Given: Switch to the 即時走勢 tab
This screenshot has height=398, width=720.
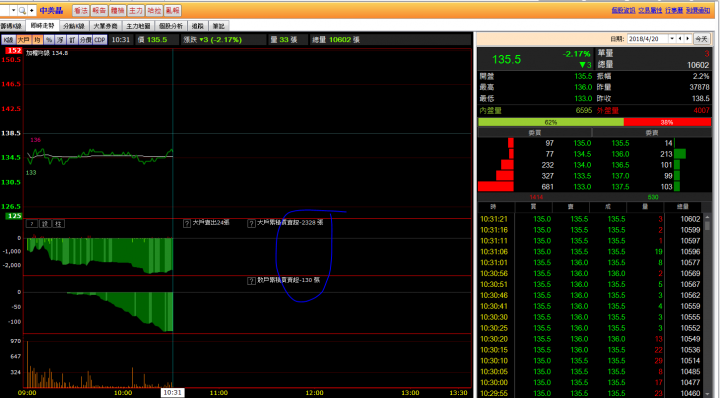Looking at the screenshot, I should (42, 26).
